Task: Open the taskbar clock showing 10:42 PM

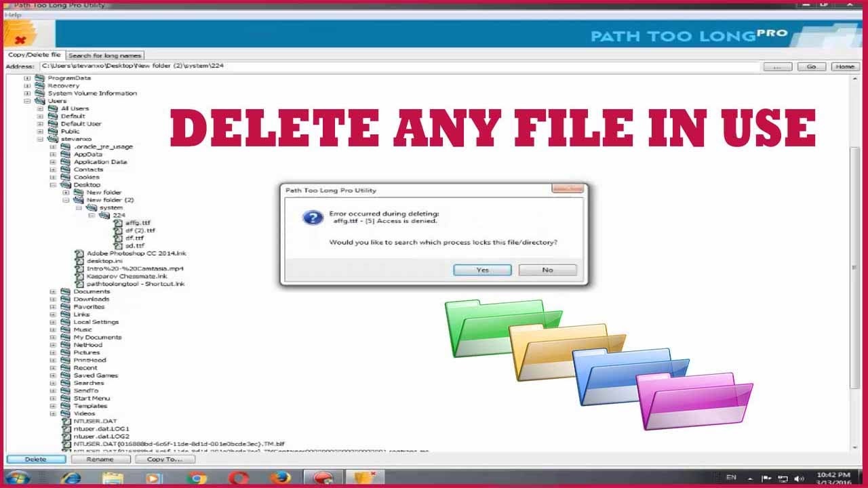Action: pyautogui.click(x=833, y=479)
